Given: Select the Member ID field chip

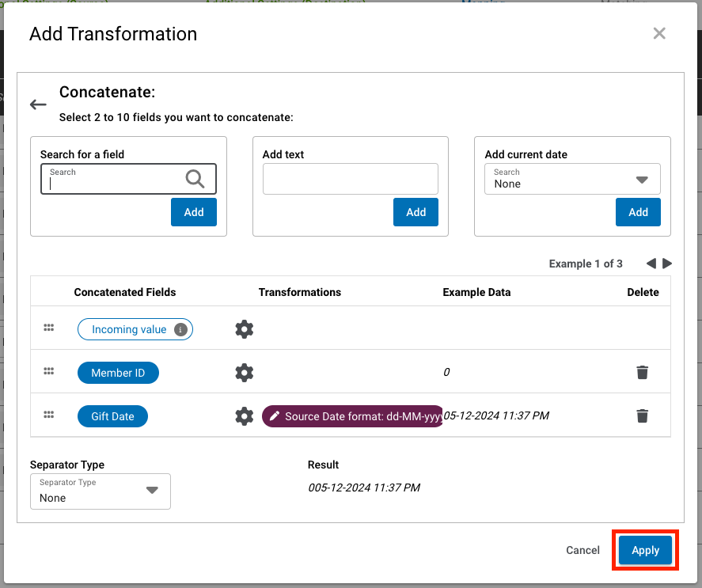Looking at the screenshot, I should click(x=118, y=373).
